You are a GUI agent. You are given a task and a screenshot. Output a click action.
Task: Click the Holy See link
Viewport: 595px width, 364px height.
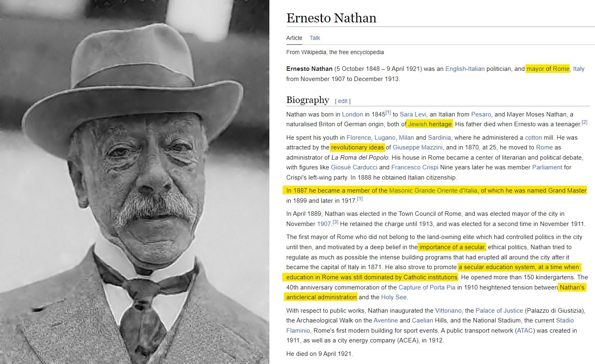pyautogui.click(x=394, y=297)
